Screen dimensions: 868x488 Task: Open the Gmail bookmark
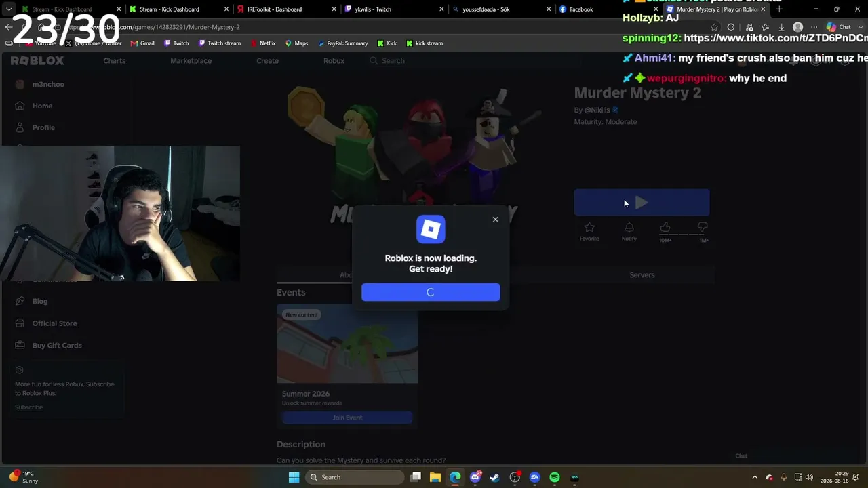142,43
